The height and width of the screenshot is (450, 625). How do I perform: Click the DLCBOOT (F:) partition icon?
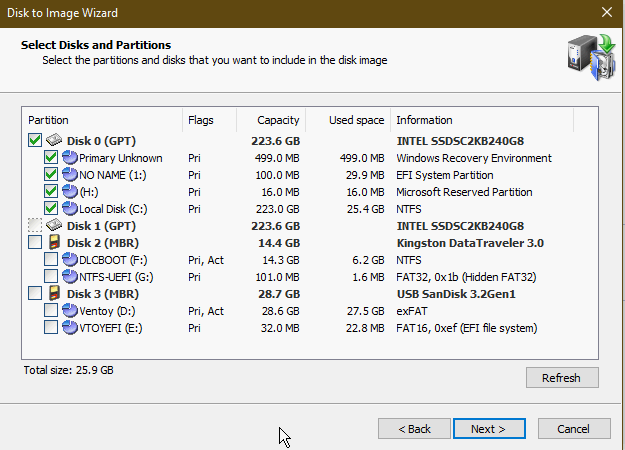pyautogui.click(x=70, y=260)
